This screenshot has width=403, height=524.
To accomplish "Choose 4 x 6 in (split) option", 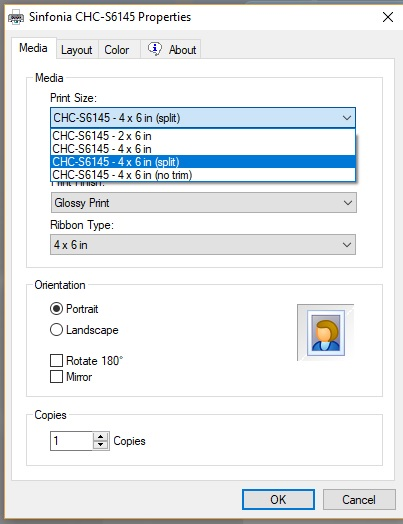I will pos(203,162).
